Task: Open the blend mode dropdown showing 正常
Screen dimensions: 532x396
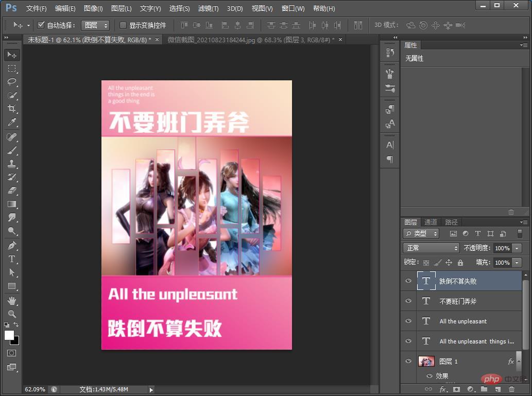Action: [x=431, y=248]
